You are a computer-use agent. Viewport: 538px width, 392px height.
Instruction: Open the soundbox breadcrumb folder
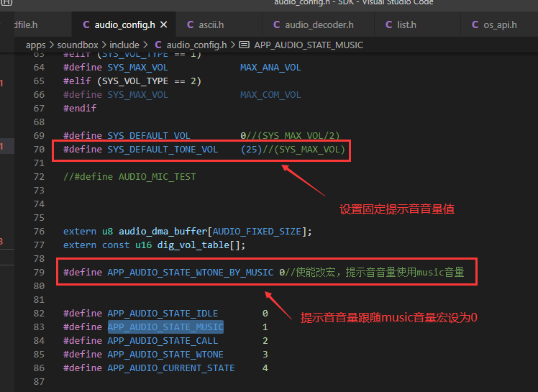coord(78,45)
